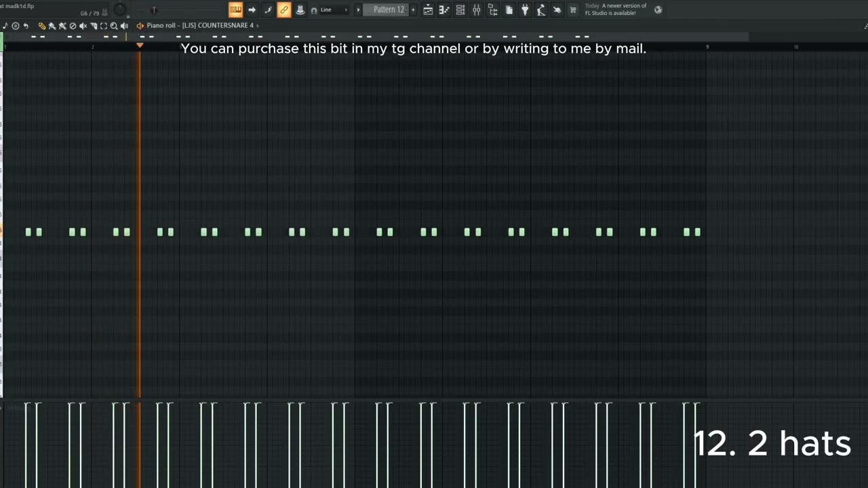The height and width of the screenshot is (488, 868).
Task: Click the orange speaker icon before Piano roll title
Action: (x=140, y=26)
